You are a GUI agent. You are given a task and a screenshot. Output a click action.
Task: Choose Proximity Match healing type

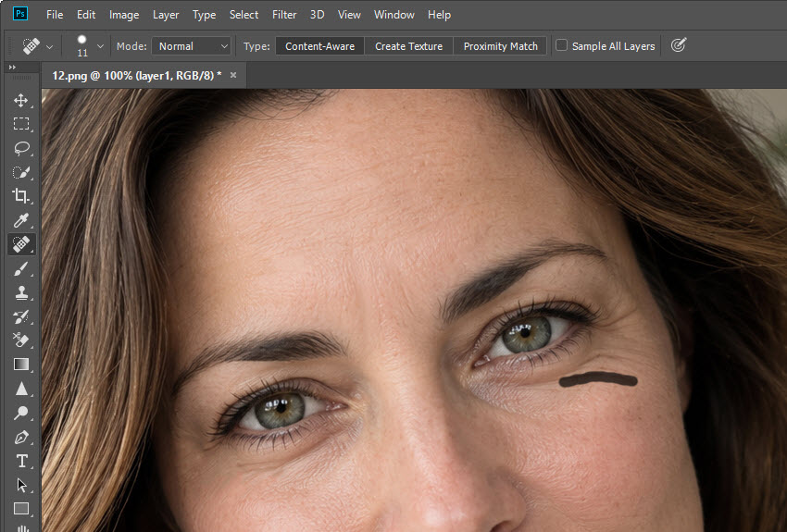pyautogui.click(x=500, y=46)
